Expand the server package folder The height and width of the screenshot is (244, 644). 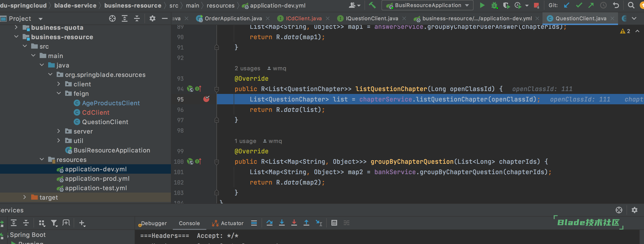(x=59, y=131)
